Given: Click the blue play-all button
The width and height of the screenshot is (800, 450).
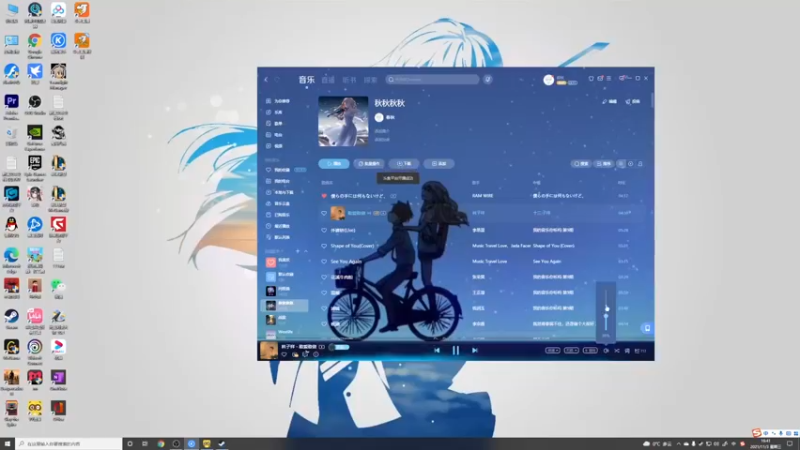Looking at the screenshot, I should pos(334,164).
